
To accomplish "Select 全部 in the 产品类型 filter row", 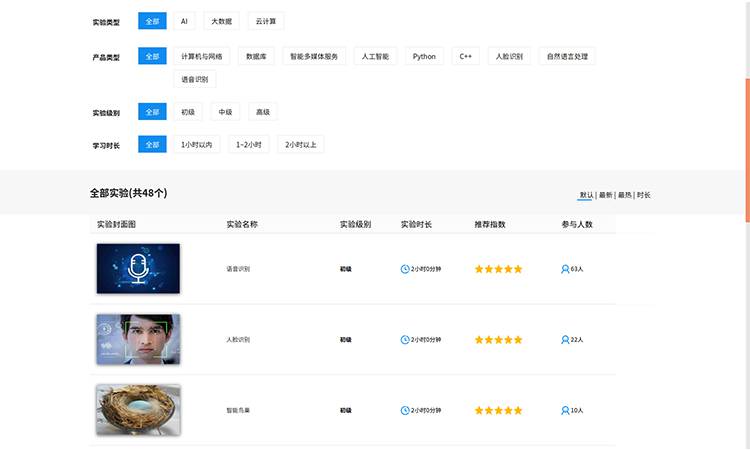I will pos(152,56).
